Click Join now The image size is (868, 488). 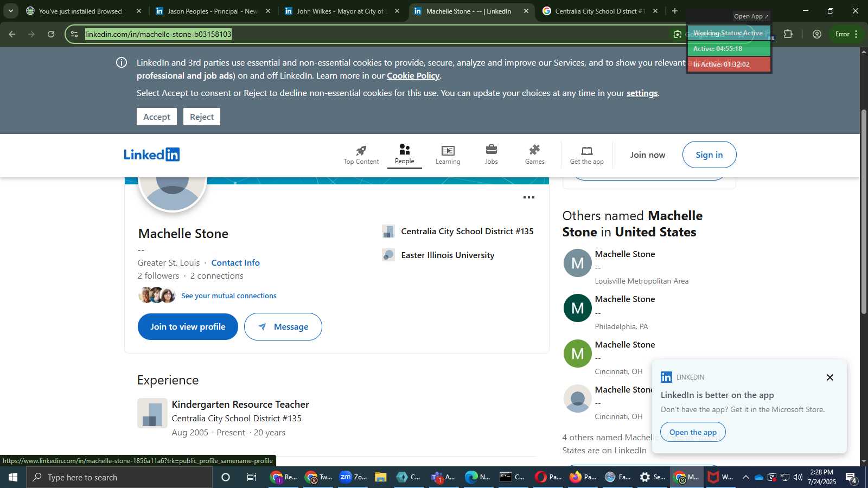[x=647, y=155]
